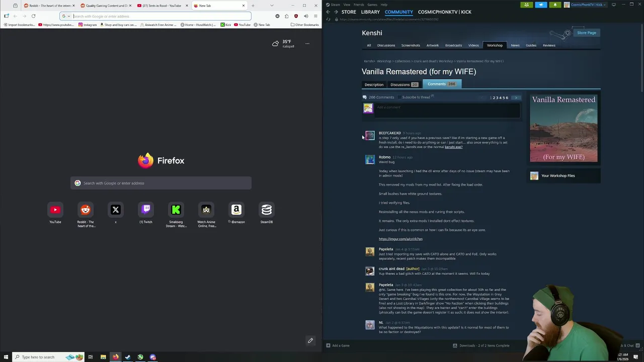Open the Firefox hamburger menu

click(x=315, y=16)
